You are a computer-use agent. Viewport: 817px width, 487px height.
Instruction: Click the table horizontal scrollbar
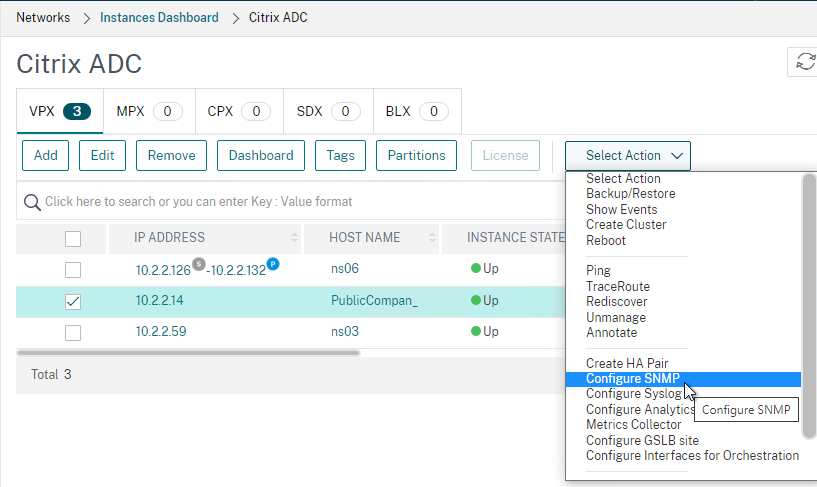(x=189, y=353)
